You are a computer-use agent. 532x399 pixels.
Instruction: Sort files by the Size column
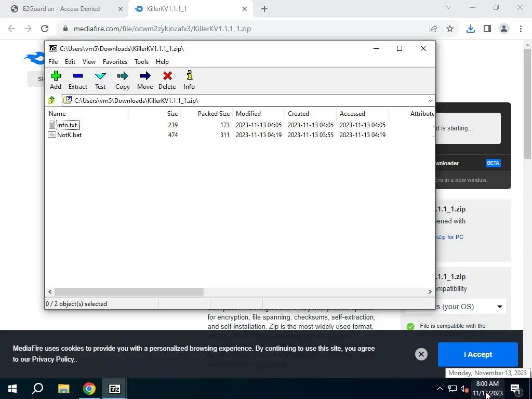tap(154, 114)
